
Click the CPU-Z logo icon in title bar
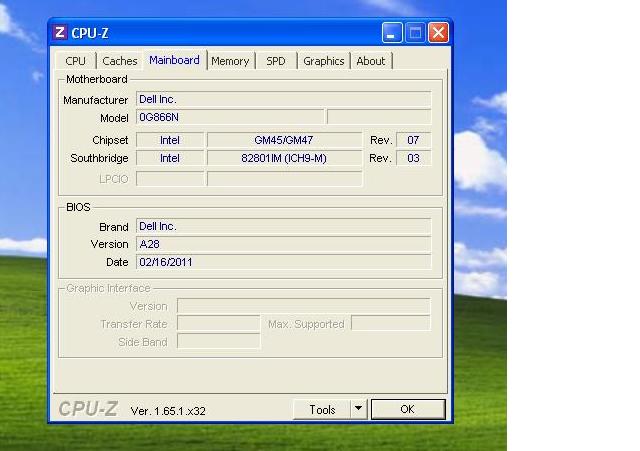coord(60,32)
